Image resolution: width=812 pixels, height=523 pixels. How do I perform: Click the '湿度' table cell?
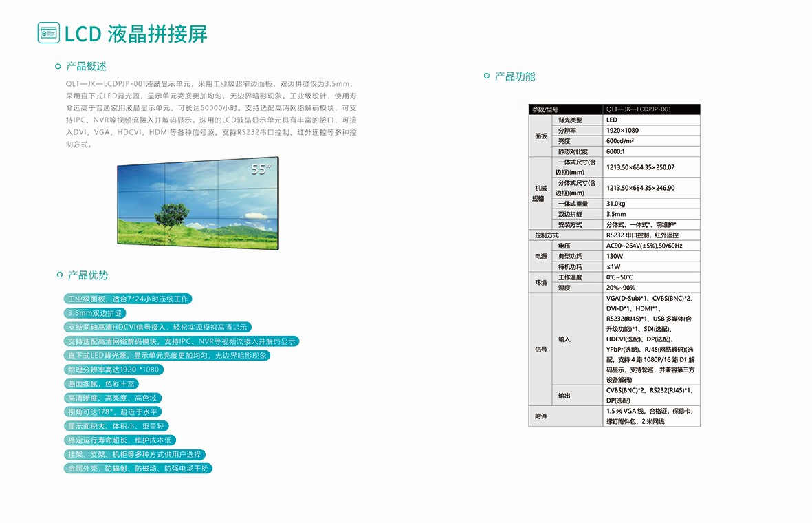tap(578, 288)
